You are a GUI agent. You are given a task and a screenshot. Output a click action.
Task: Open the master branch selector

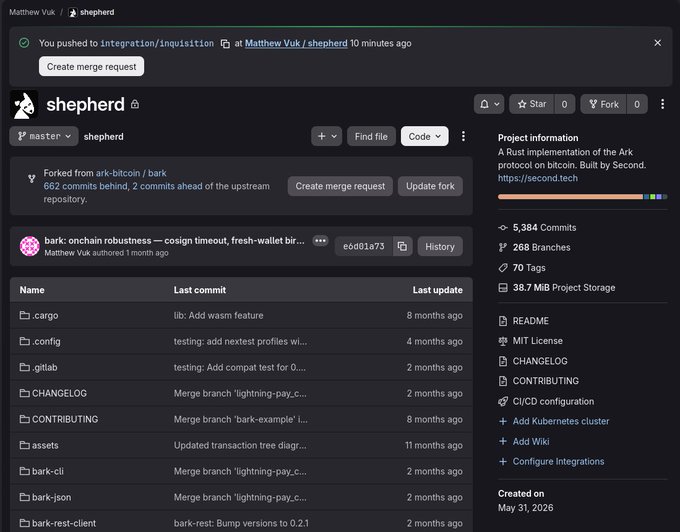[44, 136]
